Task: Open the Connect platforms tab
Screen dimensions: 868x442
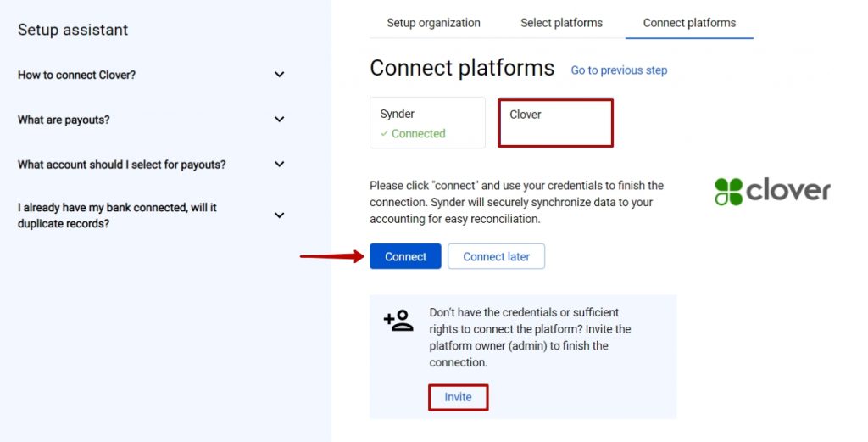Action: coord(689,23)
